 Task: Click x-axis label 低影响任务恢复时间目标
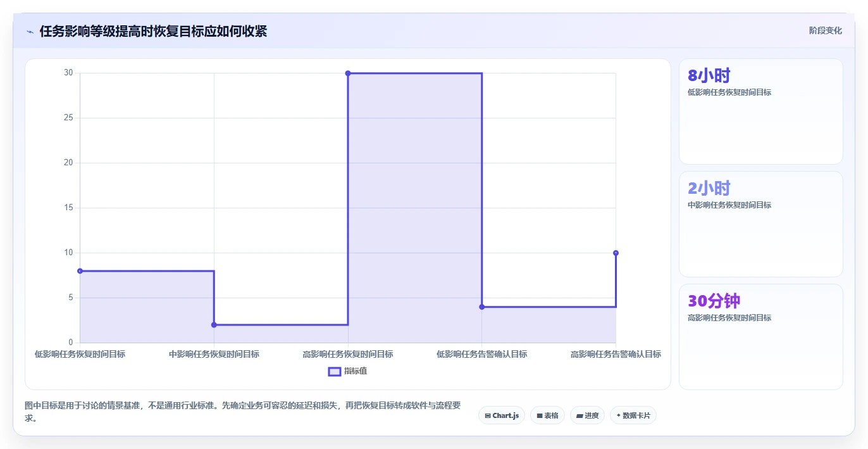pyautogui.click(x=80, y=354)
